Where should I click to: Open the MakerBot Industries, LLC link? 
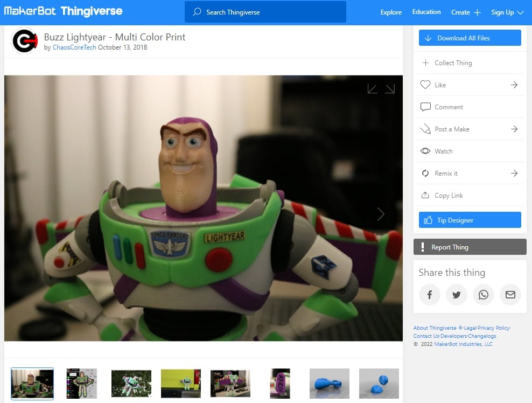463,344
